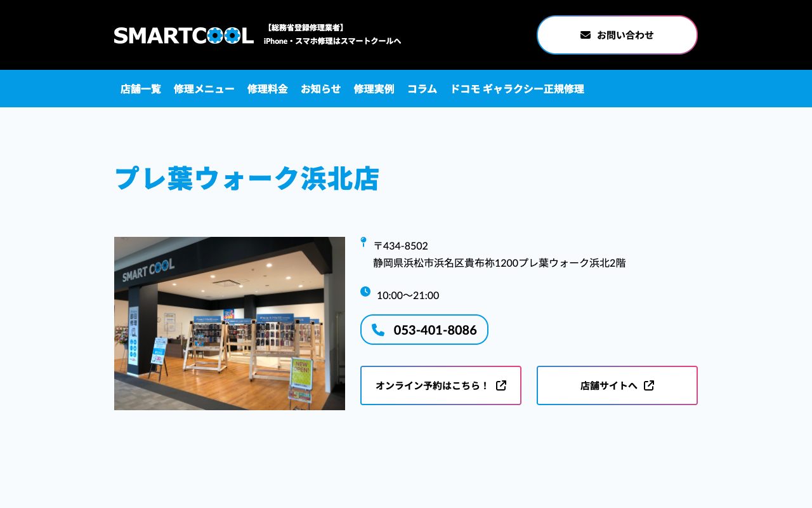The height and width of the screenshot is (508, 812).
Task: Click the clock hours icon
Action: 365,291
